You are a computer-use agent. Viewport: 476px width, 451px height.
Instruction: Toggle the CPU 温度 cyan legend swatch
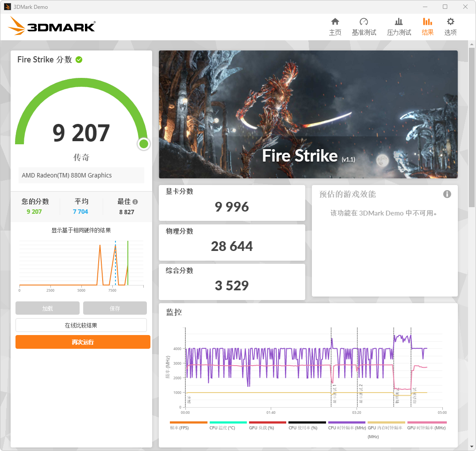click(228, 422)
